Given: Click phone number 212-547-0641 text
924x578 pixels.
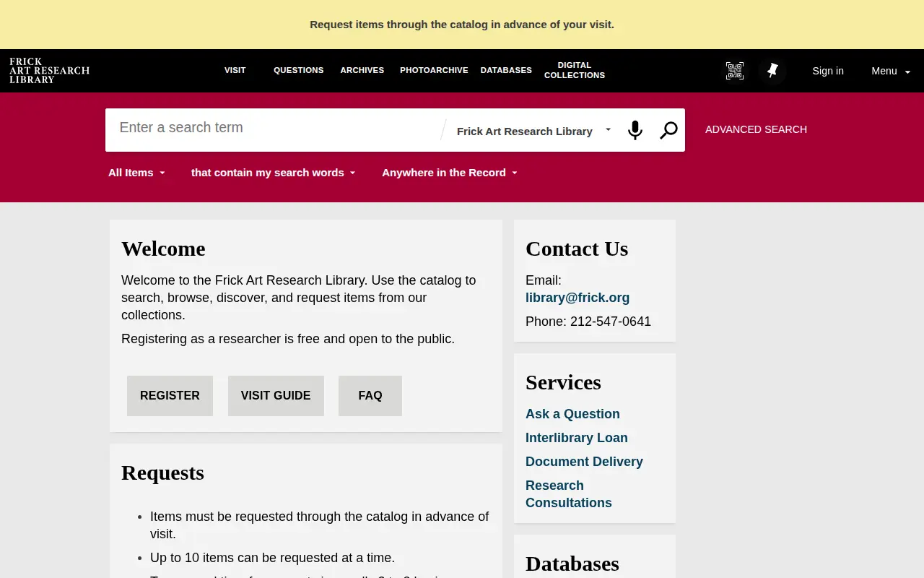Looking at the screenshot, I should pyautogui.click(x=611, y=322).
